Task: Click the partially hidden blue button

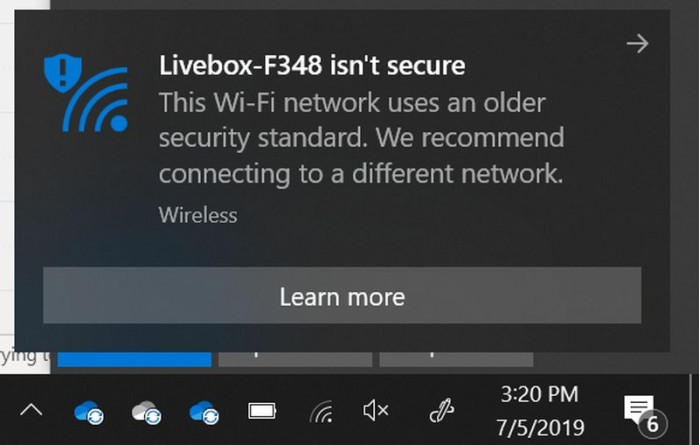Action: (134, 358)
